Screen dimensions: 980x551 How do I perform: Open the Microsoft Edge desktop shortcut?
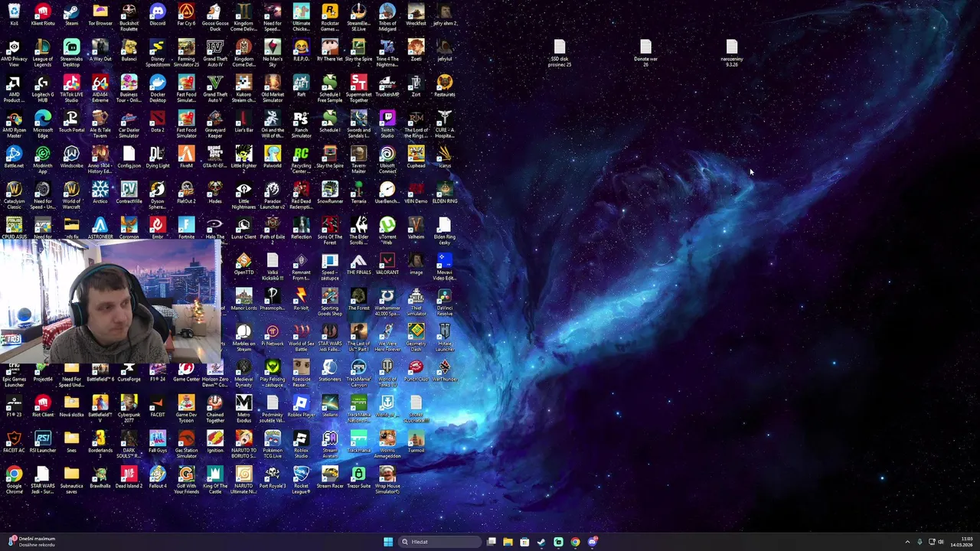coord(43,124)
